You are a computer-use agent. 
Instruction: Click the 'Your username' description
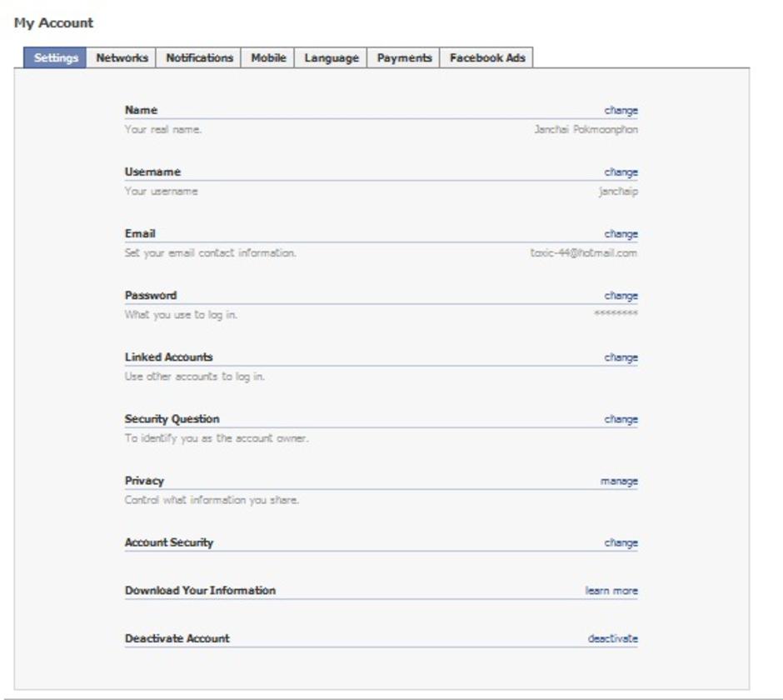[x=162, y=192]
